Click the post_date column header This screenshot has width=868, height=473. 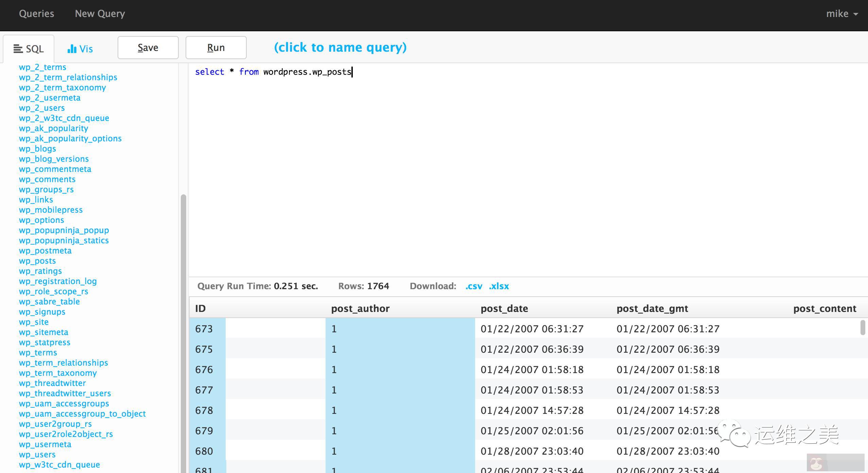click(x=504, y=309)
